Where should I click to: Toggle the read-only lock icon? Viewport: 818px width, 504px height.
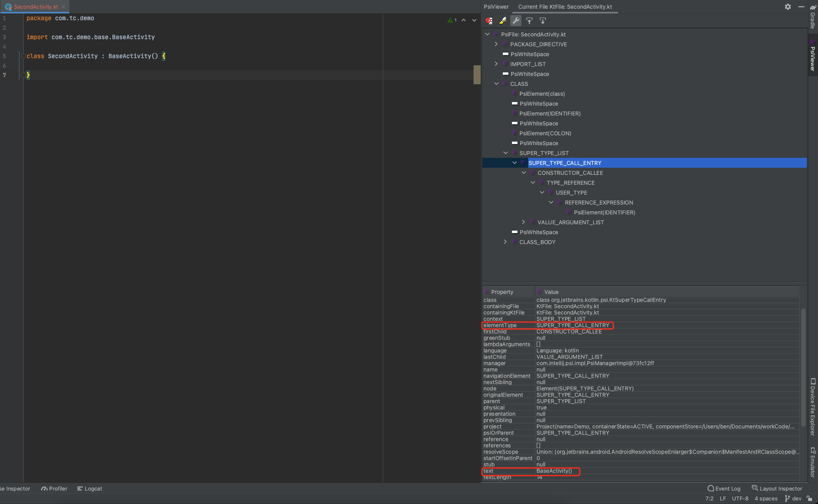[810, 498]
